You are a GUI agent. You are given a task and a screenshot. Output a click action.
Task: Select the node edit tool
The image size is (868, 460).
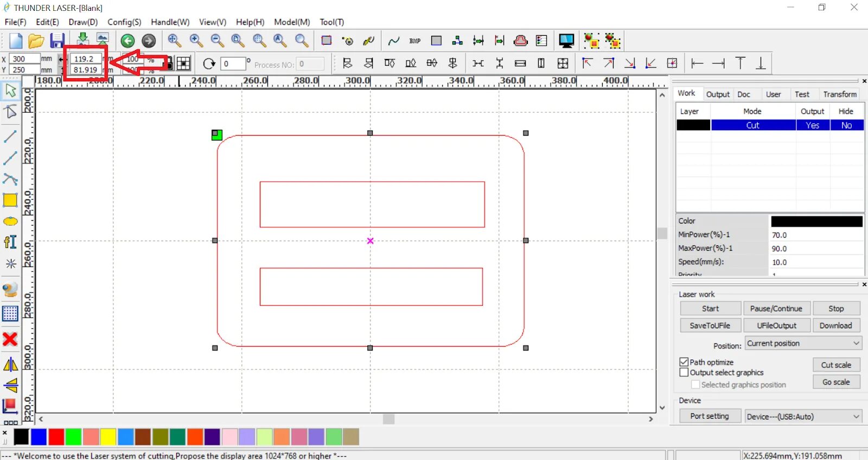pyautogui.click(x=10, y=112)
